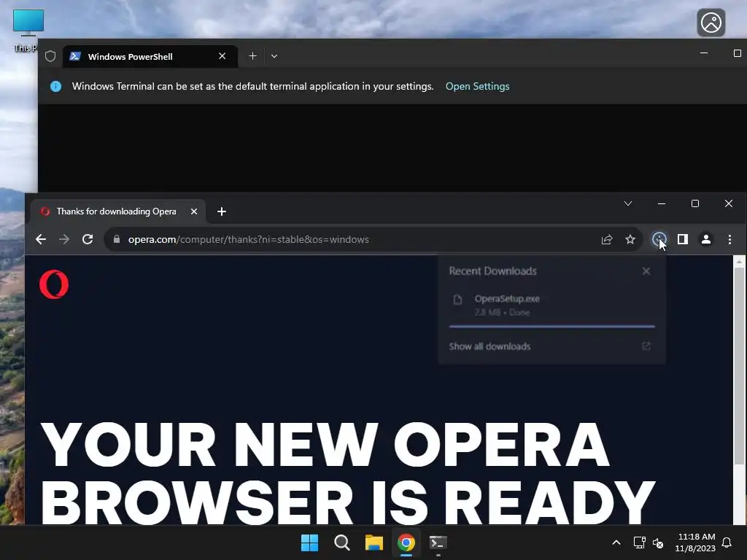
Task: Open Chrome's side panel
Action: [683, 239]
